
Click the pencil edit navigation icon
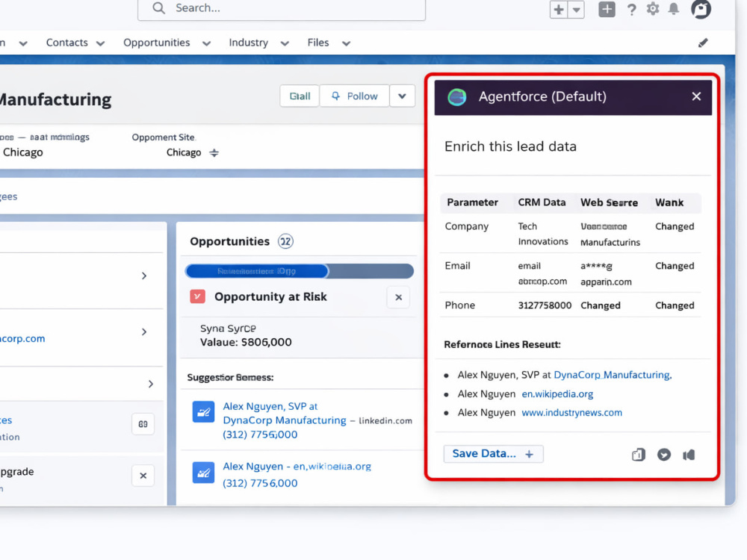click(703, 43)
